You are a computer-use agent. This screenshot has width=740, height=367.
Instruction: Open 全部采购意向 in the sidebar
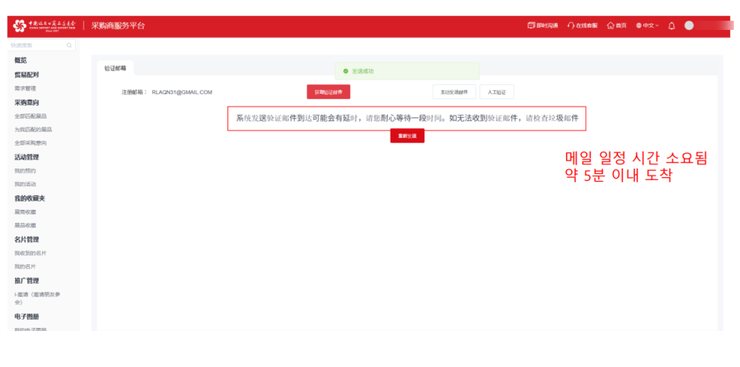coord(31,142)
